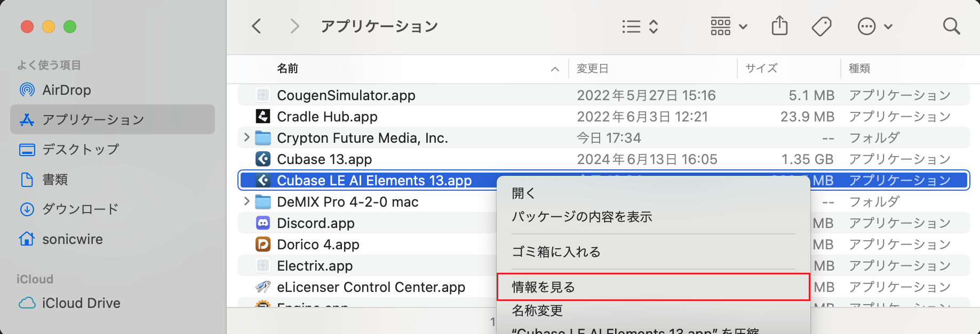Open ダウンロード in the sidebar

coord(80,209)
